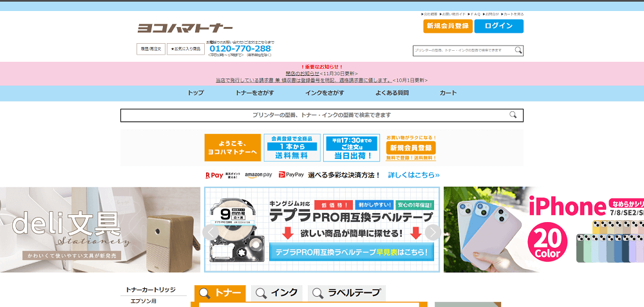
Task: Focus the wide printer model search field
Action: coord(316,115)
